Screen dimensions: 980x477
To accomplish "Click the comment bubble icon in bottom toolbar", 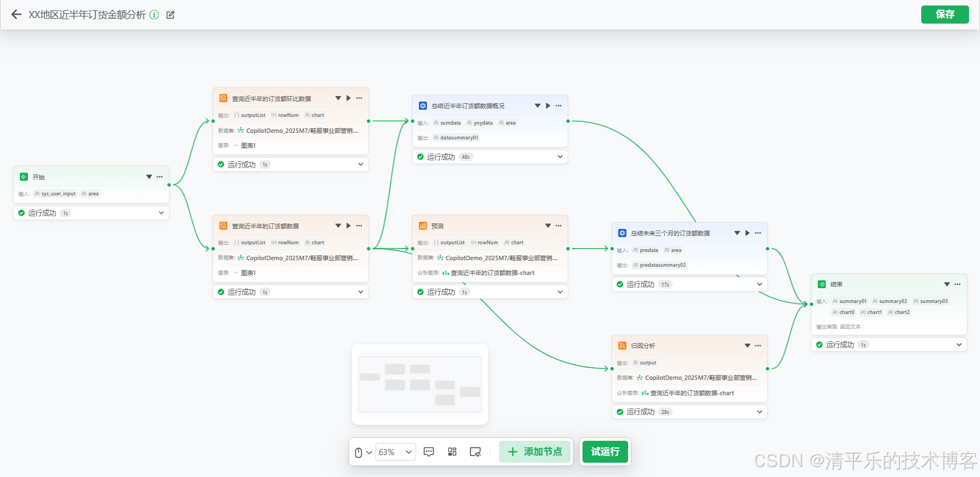I will (x=429, y=452).
